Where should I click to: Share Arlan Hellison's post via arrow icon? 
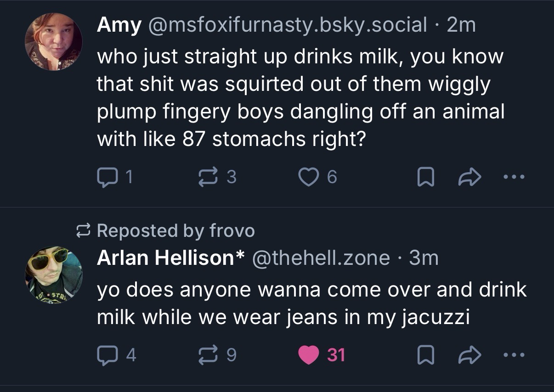pos(469,355)
